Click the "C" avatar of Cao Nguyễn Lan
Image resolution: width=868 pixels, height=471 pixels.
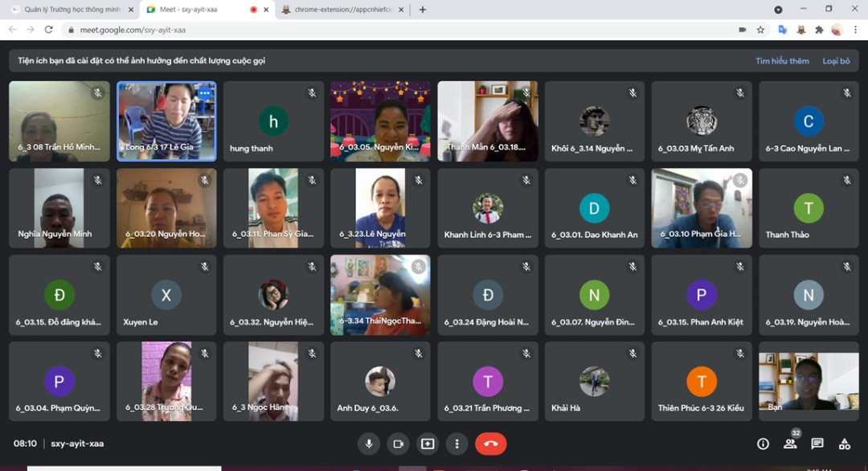(809, 121)
